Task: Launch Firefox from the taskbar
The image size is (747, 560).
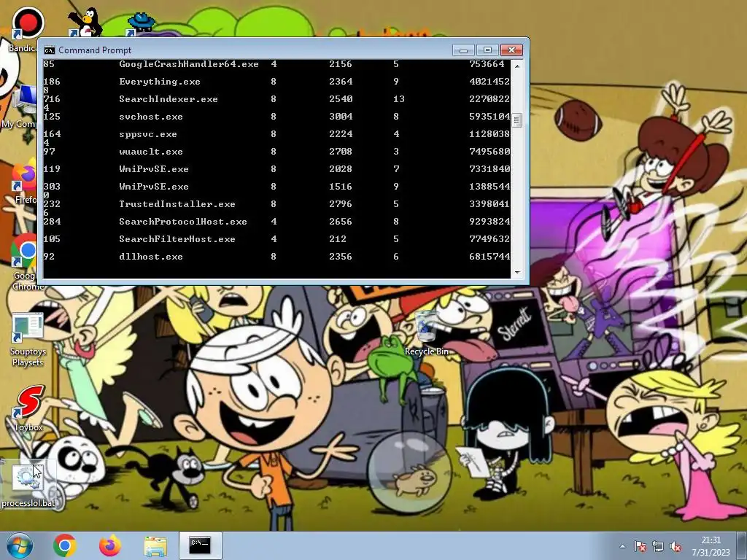Action: pos(110,545)
